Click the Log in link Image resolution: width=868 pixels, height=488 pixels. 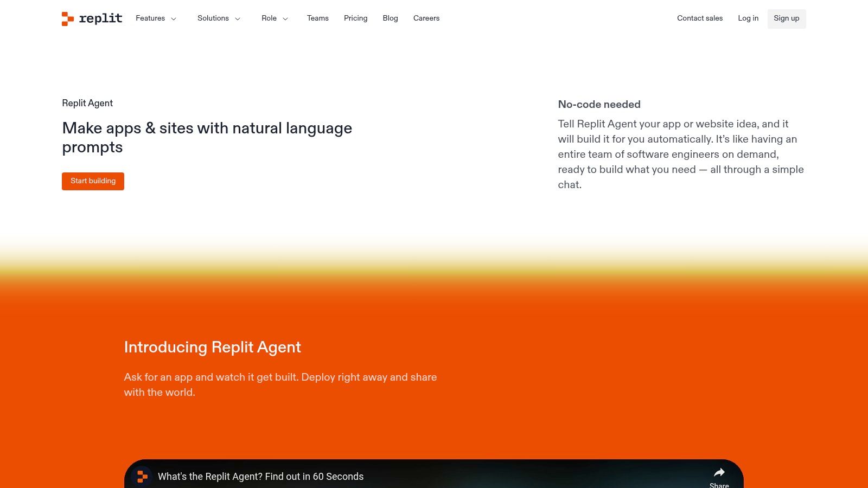click(x=748, y=18)
